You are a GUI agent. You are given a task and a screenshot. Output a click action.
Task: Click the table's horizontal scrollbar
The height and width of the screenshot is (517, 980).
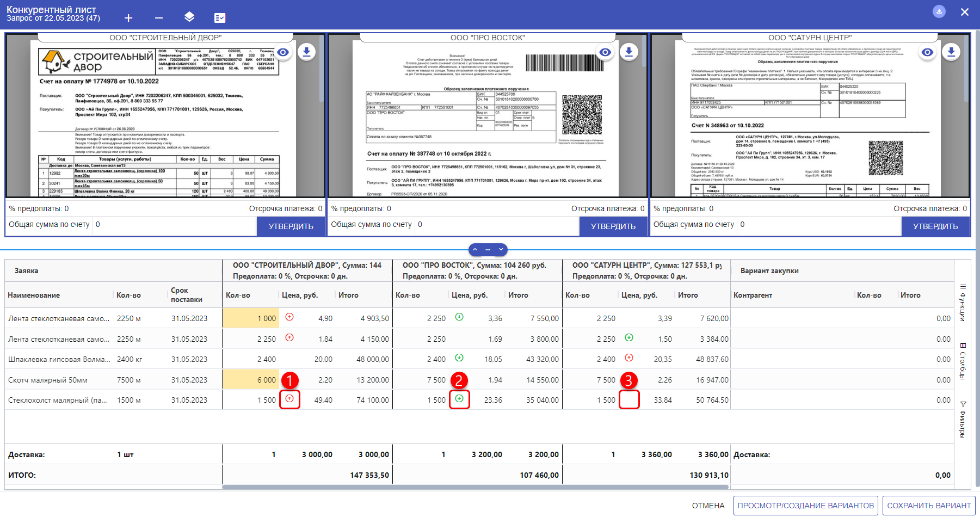pyautogui.click(x=476, y=487)
